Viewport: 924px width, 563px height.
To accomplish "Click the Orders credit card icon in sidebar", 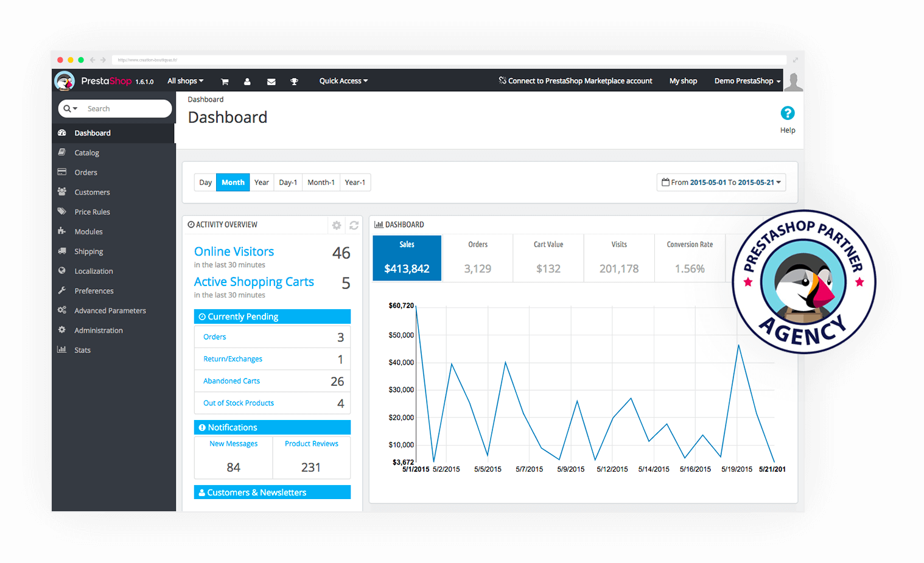I will point(62,172).
